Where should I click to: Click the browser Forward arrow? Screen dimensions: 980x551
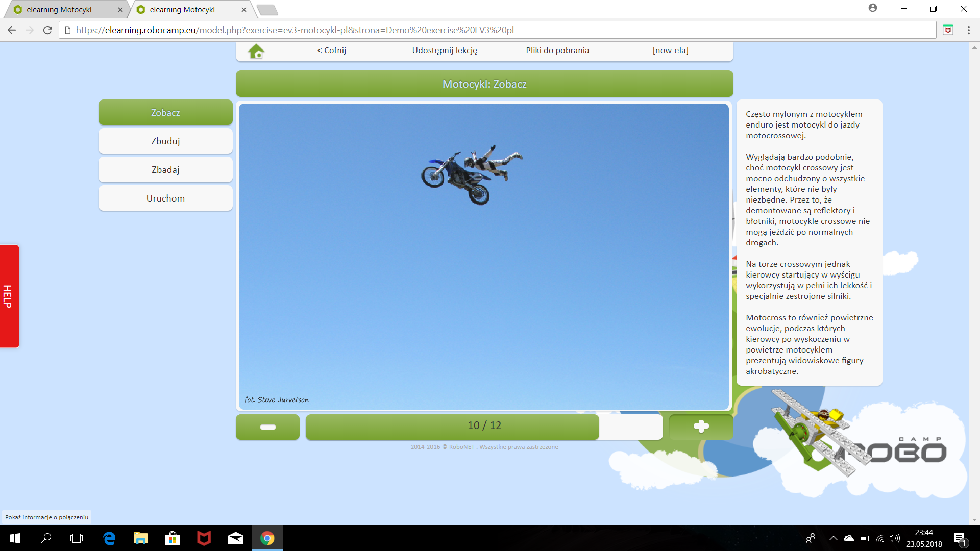click(30, 30)
